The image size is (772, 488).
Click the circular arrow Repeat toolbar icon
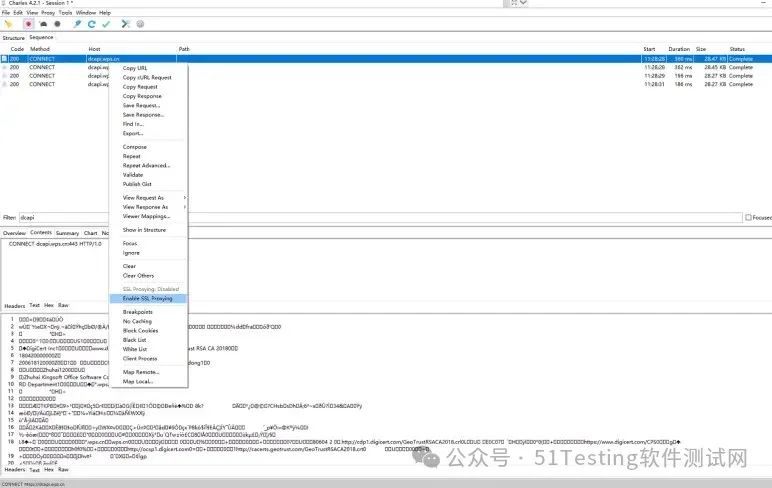click(x=92, y=24)
